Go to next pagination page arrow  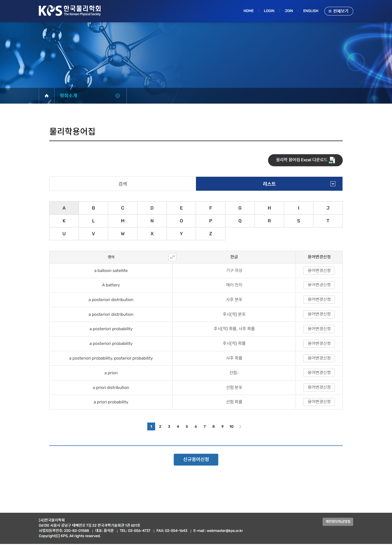click(240, 427)
